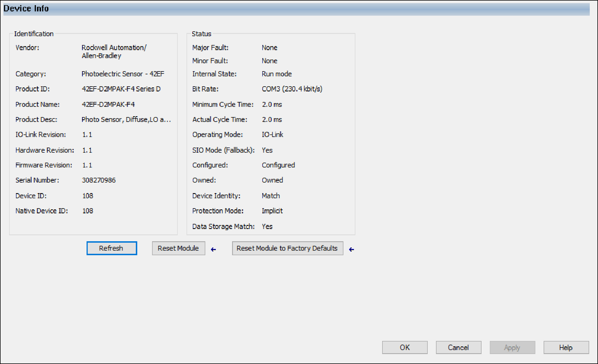This screenshot has width=598, height=364.
Task: Click the Minimum Cycle Time value
Action: (x=272, y=104)
